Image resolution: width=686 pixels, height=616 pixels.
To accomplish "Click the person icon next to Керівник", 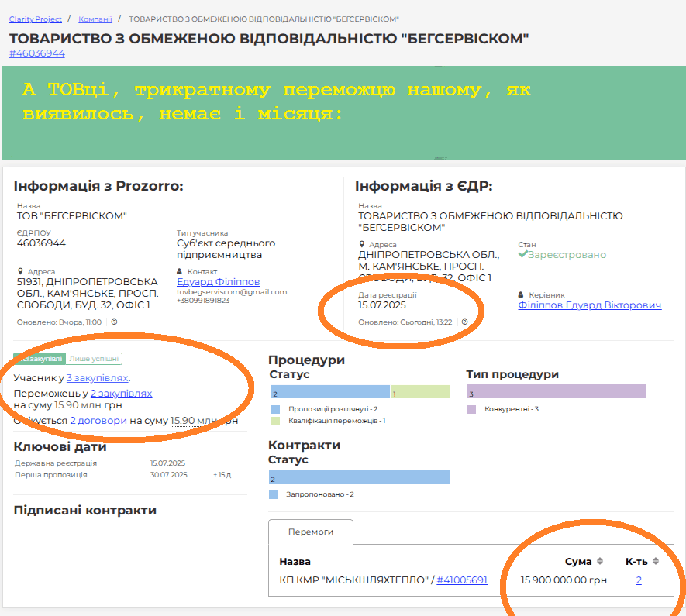I will [x=522, y=295].
